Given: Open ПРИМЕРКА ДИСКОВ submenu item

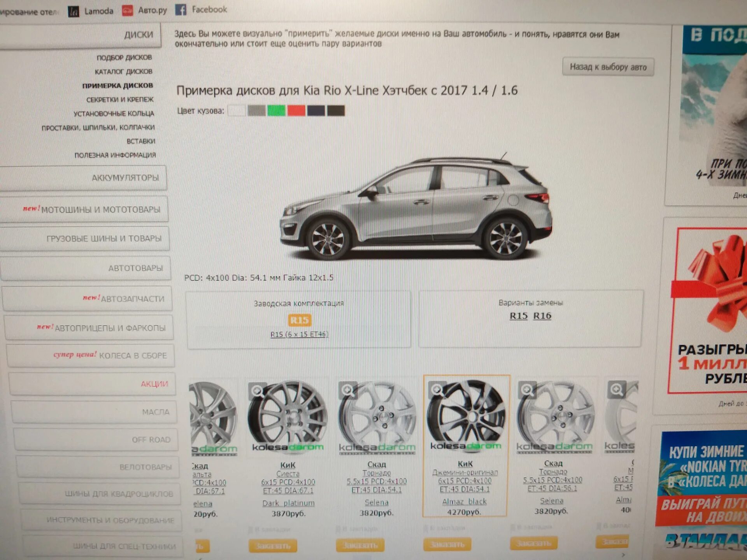Looking at the screenshot, I should tap(117, 86).
